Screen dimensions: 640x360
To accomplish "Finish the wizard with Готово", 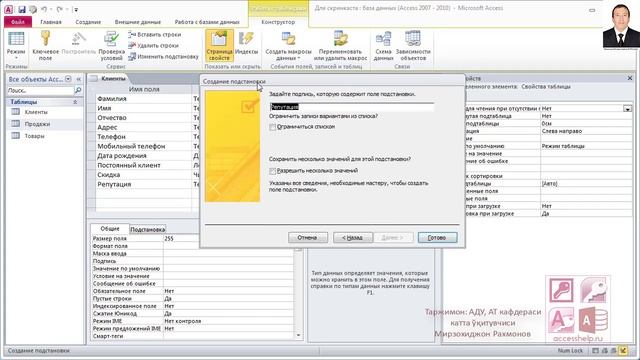I will 437,237.
